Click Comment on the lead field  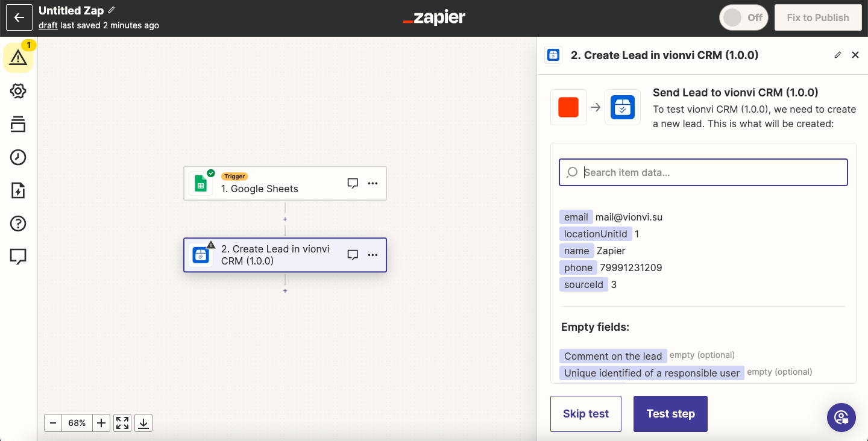[x=613, y=356]
